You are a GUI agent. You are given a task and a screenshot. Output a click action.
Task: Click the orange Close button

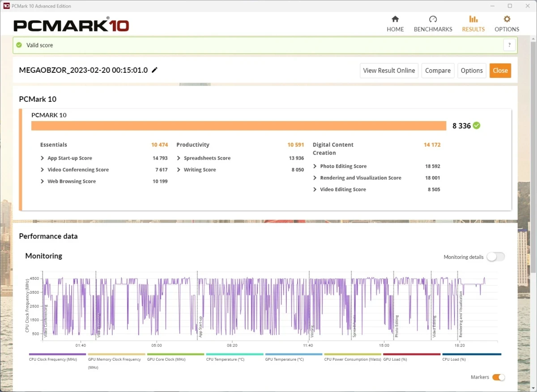tap(500, 71)
